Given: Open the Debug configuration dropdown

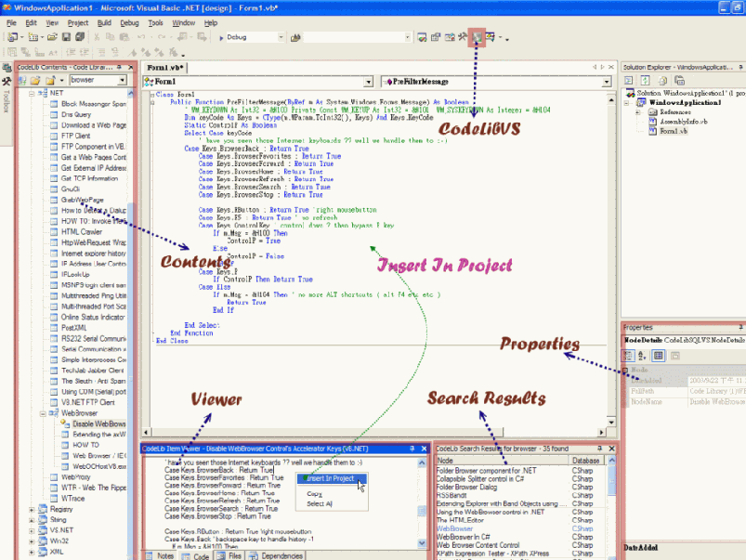Looking at the screenshot, I should [x=281, y=37].
